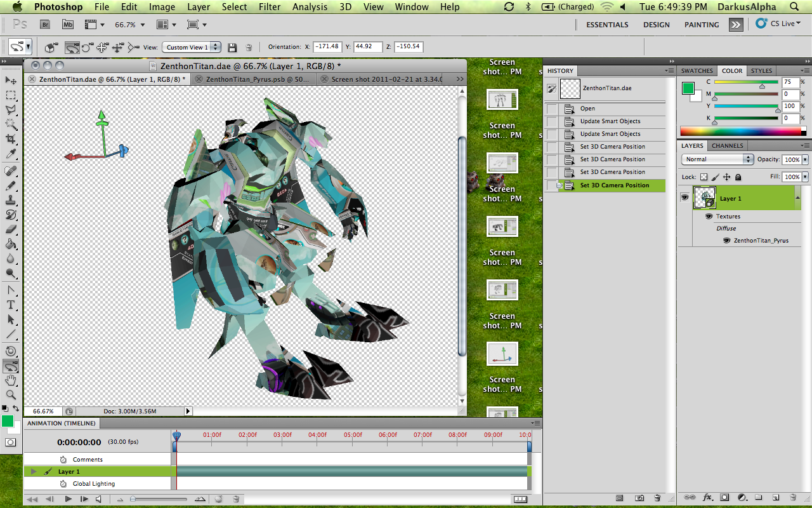Enable time-vary stopwatch for Global Lighting
The image size is (812, 508).
click(63, 484)
